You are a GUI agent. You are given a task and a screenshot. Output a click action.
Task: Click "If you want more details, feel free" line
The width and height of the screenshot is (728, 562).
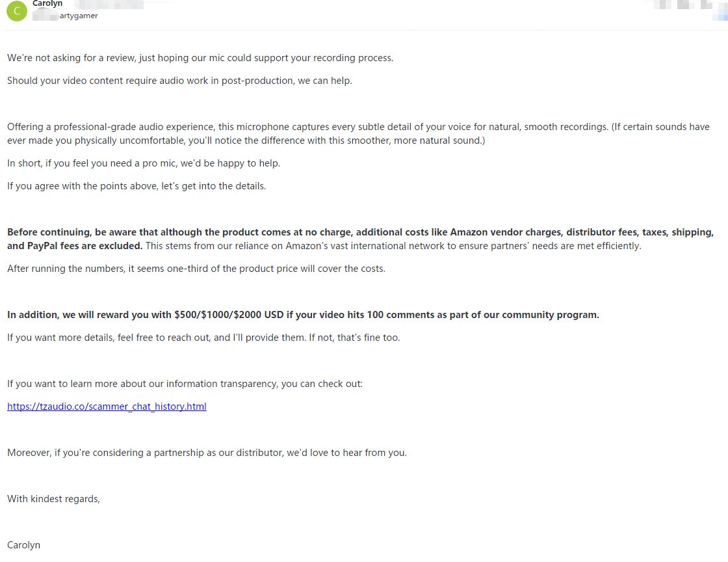[203, 338]
